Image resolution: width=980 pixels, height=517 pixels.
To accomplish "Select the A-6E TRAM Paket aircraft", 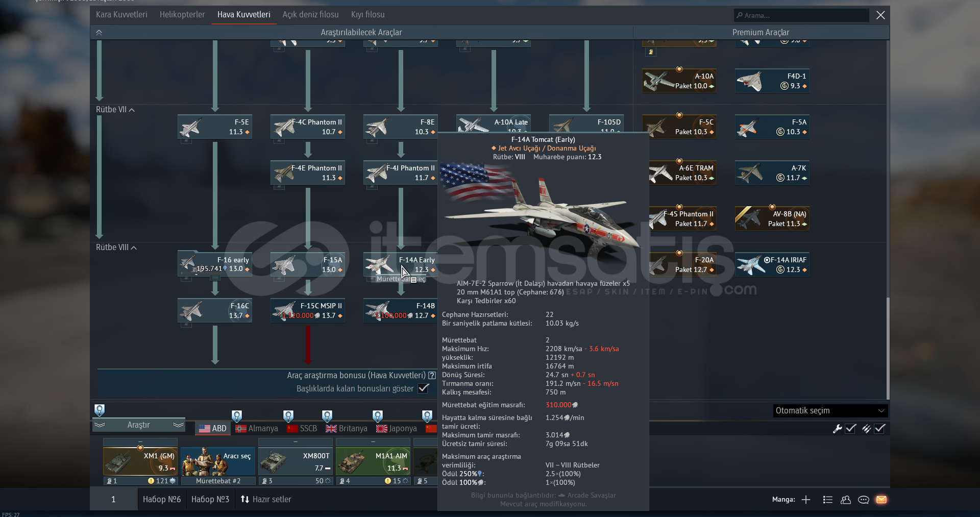I will 682,173.
